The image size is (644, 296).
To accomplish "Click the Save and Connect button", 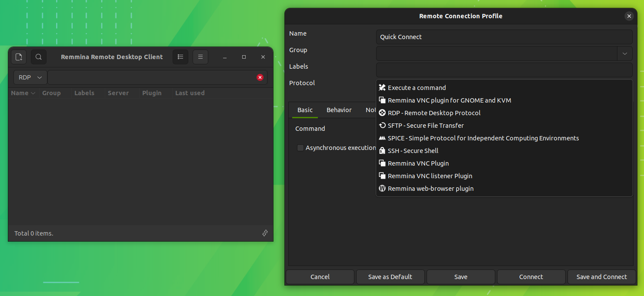I will 601,277.
